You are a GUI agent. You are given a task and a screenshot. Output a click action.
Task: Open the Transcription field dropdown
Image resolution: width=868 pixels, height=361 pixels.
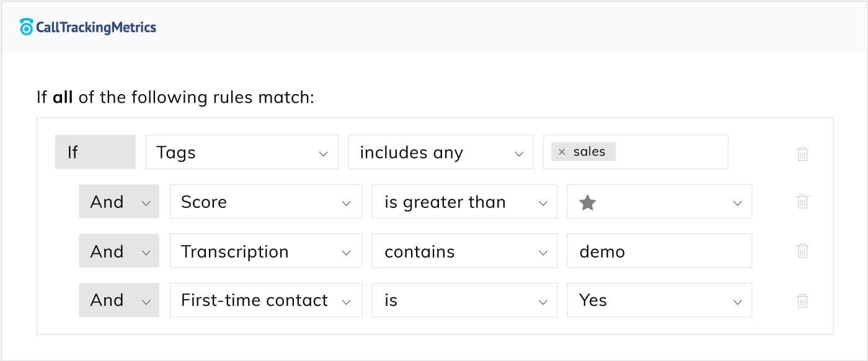click(265, 251)
